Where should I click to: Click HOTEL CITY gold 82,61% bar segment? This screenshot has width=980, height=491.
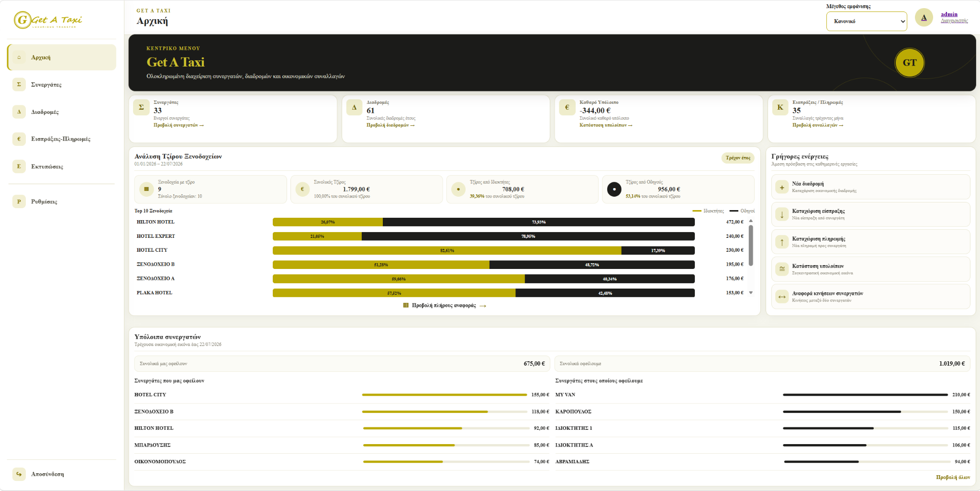(447, 250)
